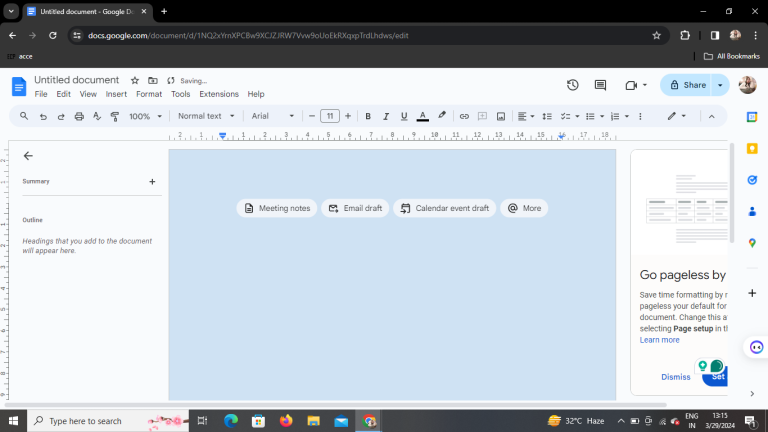Insert Meeting notes template

277,208
